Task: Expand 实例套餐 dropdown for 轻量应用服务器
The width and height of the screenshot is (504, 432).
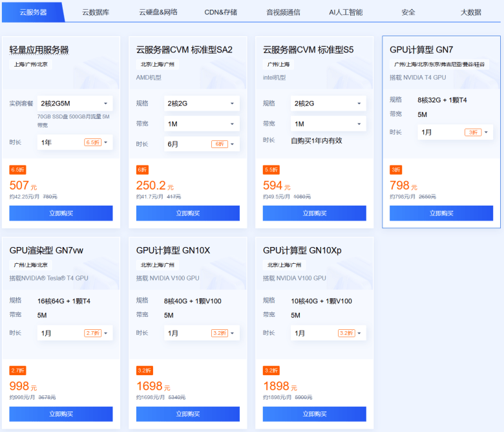Action: point(75,103)
